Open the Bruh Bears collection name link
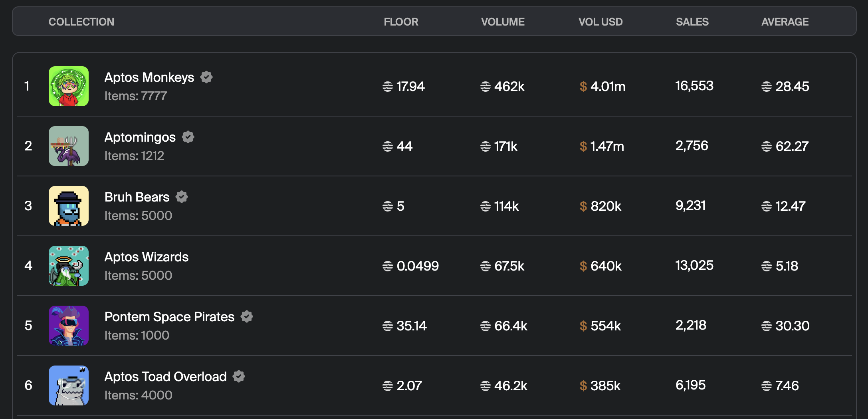The width and height of the screenshot is (868, 419). pos(137,197)
